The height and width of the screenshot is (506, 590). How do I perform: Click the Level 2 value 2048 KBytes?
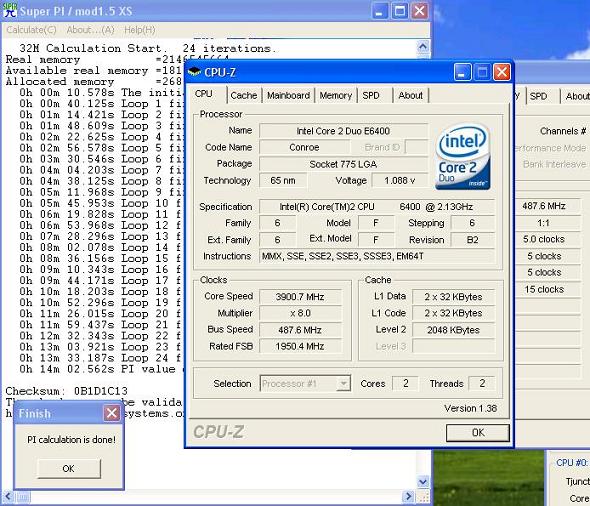453,330
